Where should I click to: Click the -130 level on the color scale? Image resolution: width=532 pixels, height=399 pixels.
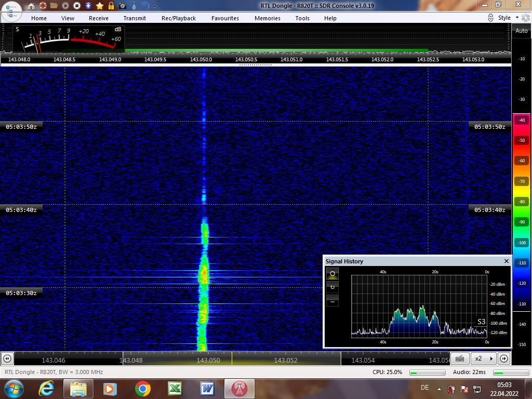[x=522, y=303]
